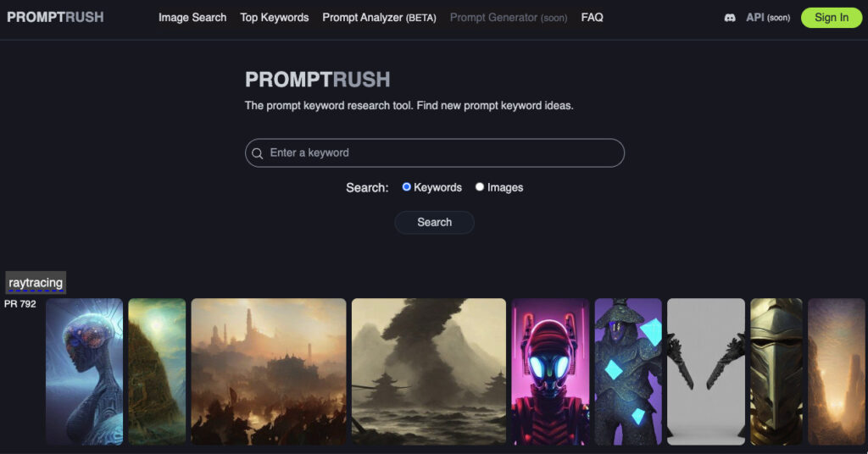Select the Keywords radio button
Image resolution: width=868 pixels, height=454 pixels.
406,187
